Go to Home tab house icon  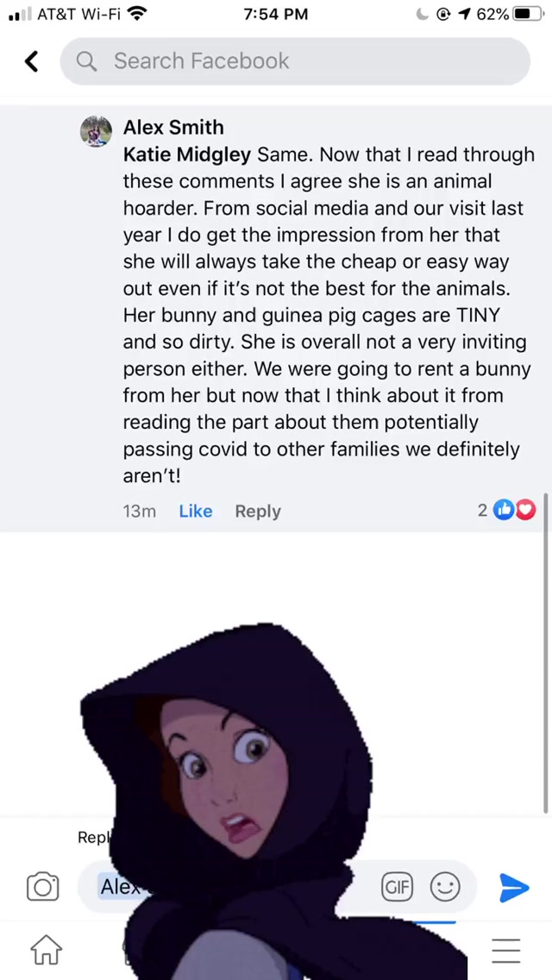(47, 950)
